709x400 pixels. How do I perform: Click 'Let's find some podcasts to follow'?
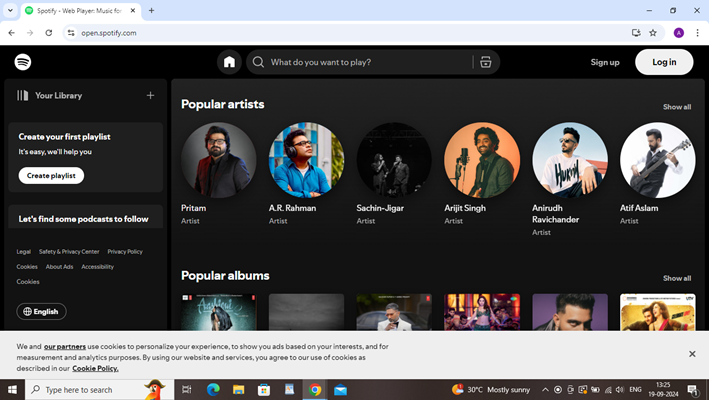83,219
